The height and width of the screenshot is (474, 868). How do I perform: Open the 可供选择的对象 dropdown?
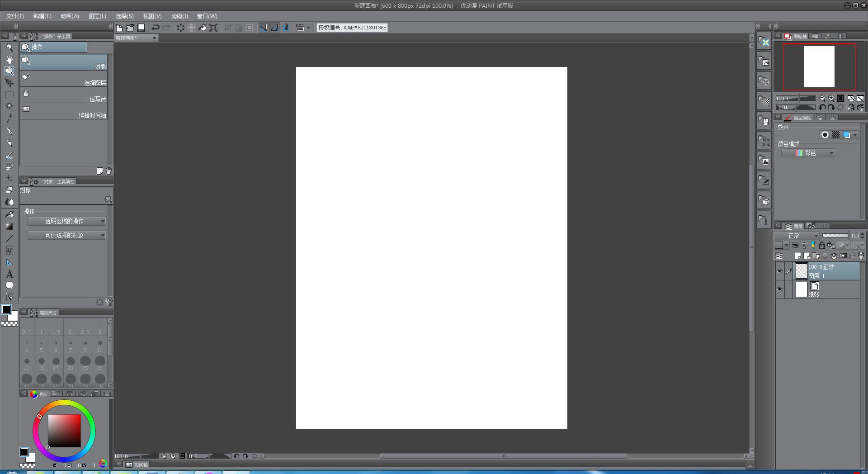pyautogui.click(x=66, y=235)
